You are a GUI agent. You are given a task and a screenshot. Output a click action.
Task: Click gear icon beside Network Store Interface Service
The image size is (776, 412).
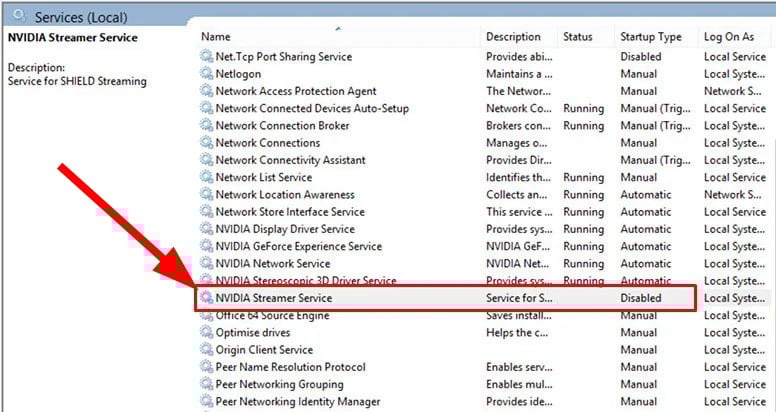point(206,211)
